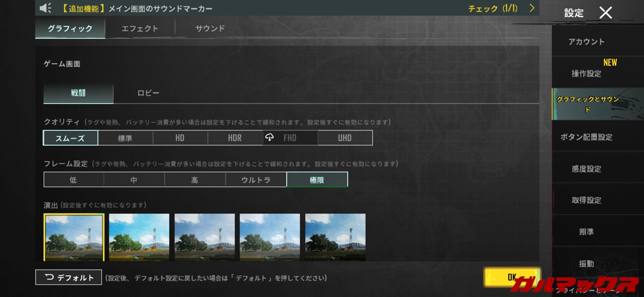Open the サウンド tab
Viewport: 644px width, 297px height.
click(210, 29)
